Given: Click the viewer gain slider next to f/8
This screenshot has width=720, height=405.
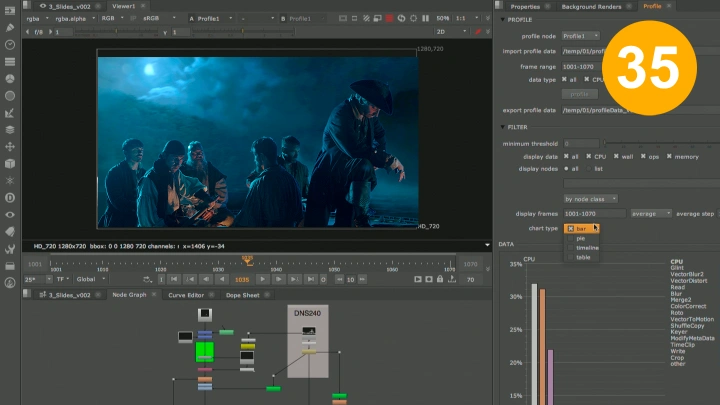Looking at the screenshot, I should (115, 32).
